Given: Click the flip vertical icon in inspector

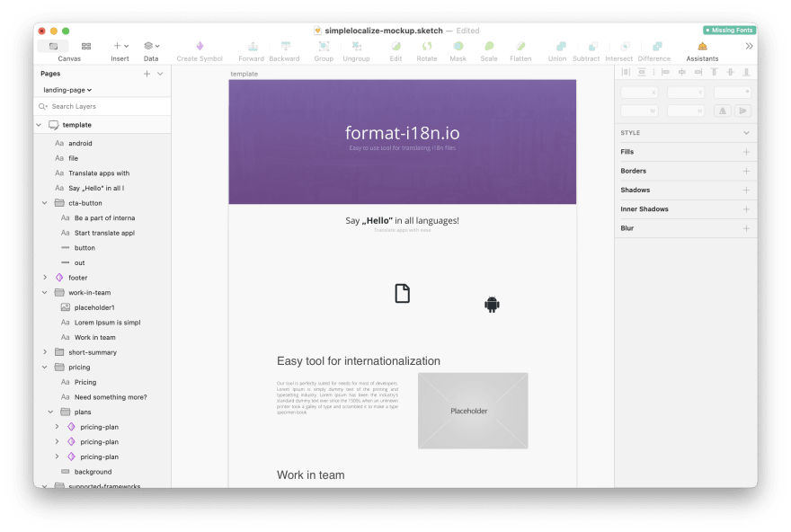Looking at the screenshot, I should (742, 111).
